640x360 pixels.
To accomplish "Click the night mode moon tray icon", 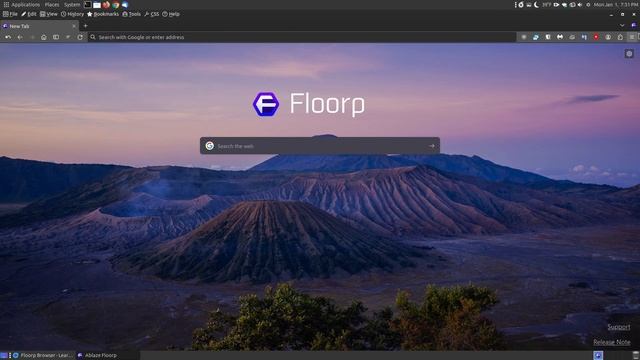I will (536, 4).
